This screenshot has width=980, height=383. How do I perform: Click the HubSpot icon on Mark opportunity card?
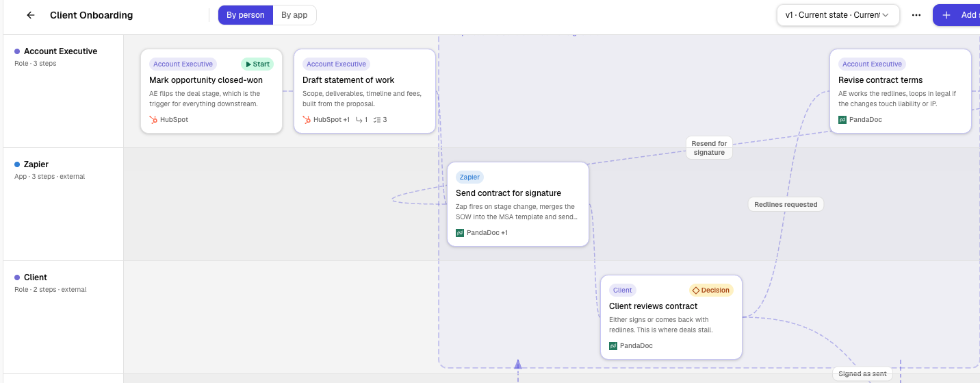pos(153,120)
